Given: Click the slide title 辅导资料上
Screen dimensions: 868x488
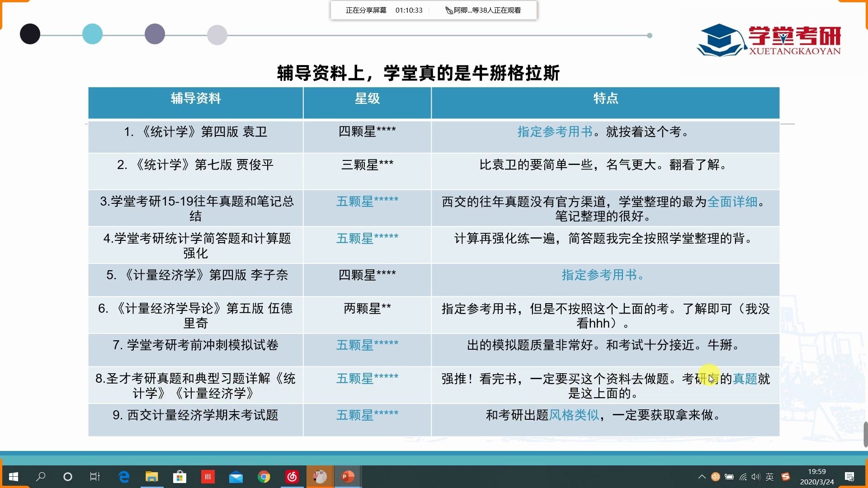Looking at the screenshot, I should 419,73.
